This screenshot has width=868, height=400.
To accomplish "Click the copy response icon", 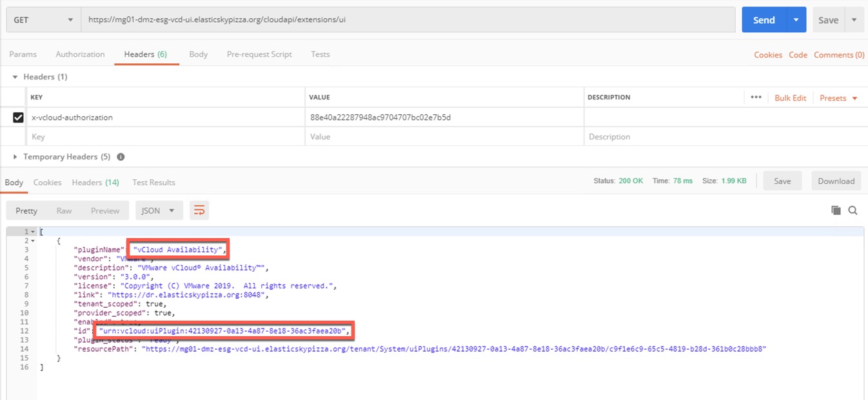I will pos(836,210).
